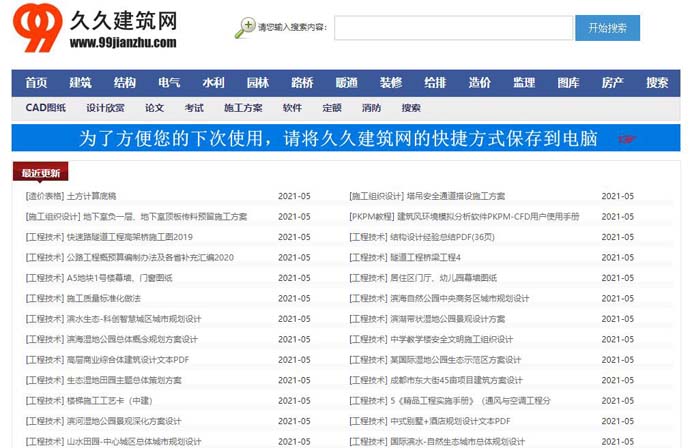The width and height of the screenshot is (690, 448).
Task: Go to 搜索 in the gray sub-navigation
Action: 411,108
